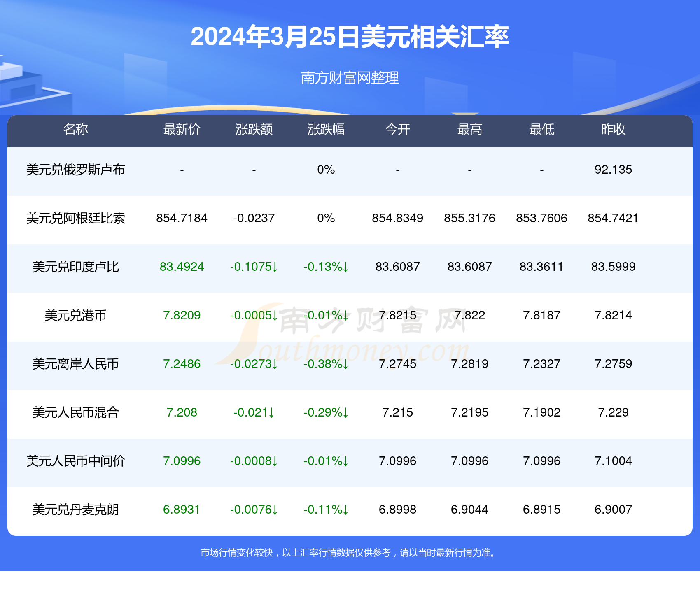Click change amount -0.0008↓

click(x=254, y=461)
